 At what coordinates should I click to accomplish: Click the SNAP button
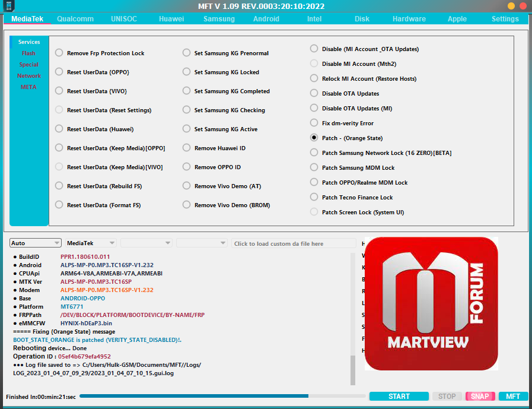click(480, 397)
